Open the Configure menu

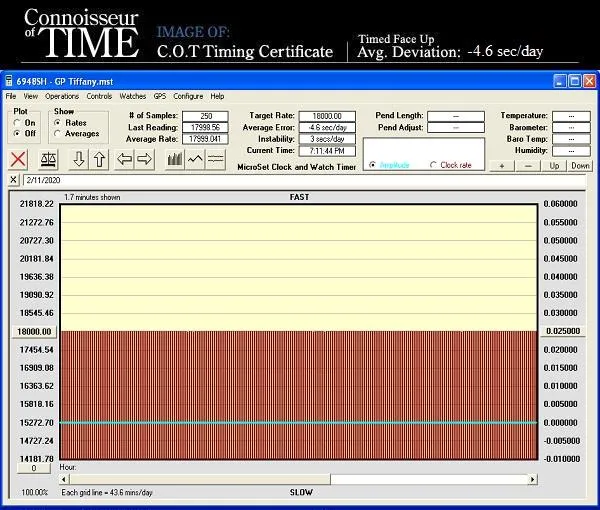(188, 96)
